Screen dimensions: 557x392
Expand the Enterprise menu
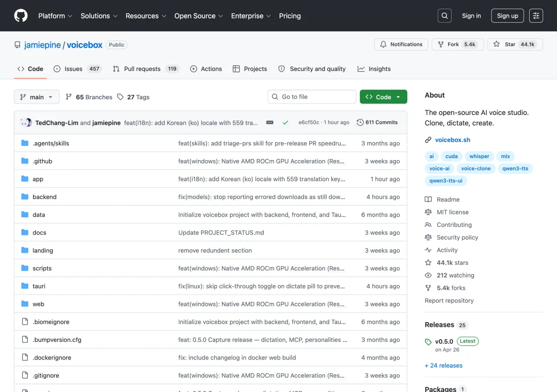coord(251,16)
